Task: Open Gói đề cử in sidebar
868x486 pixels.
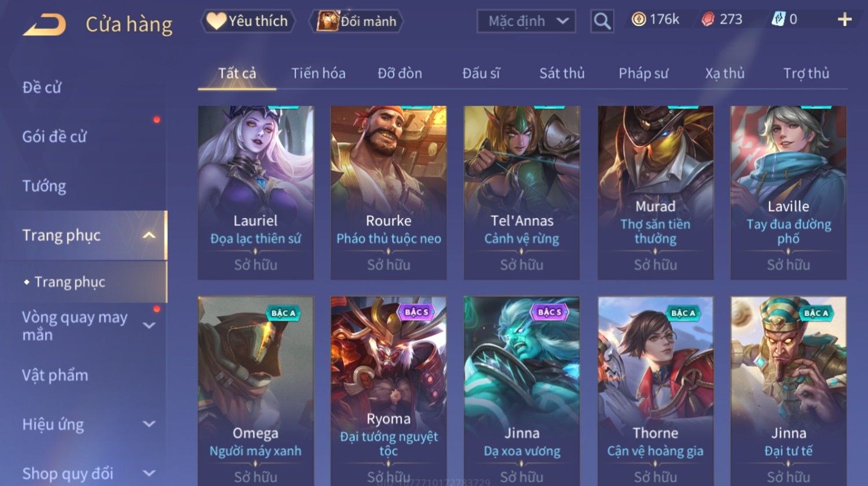Action: point(54,137)
